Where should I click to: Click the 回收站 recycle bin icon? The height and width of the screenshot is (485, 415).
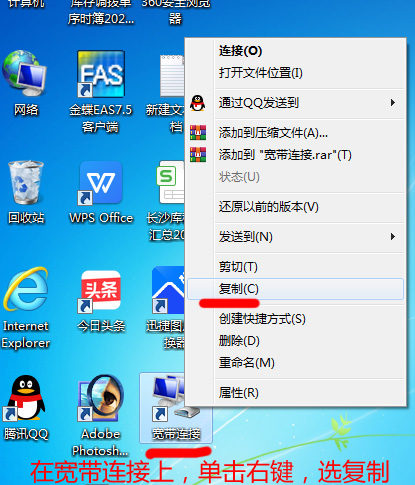click(26, 182)
